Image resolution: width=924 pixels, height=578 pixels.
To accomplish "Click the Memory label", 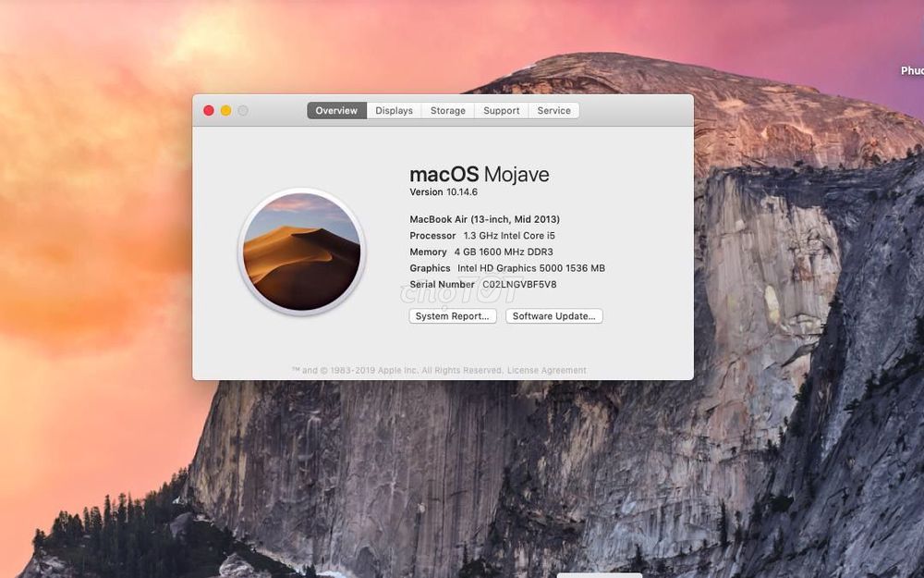I will pyautogui.click(x=429, y=252).
